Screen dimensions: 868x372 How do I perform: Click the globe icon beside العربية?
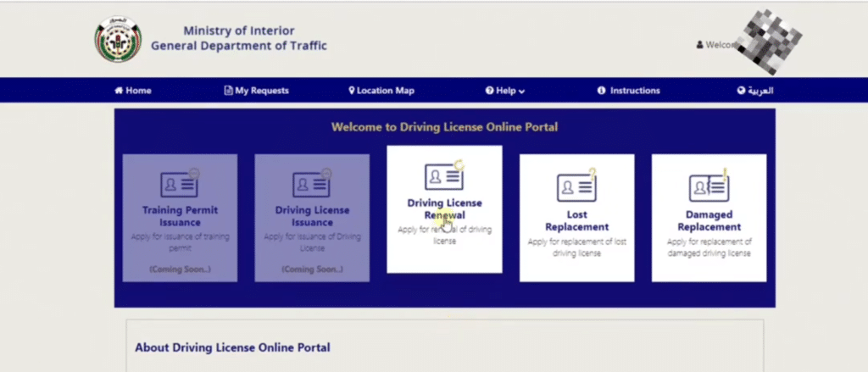[741, 90]
